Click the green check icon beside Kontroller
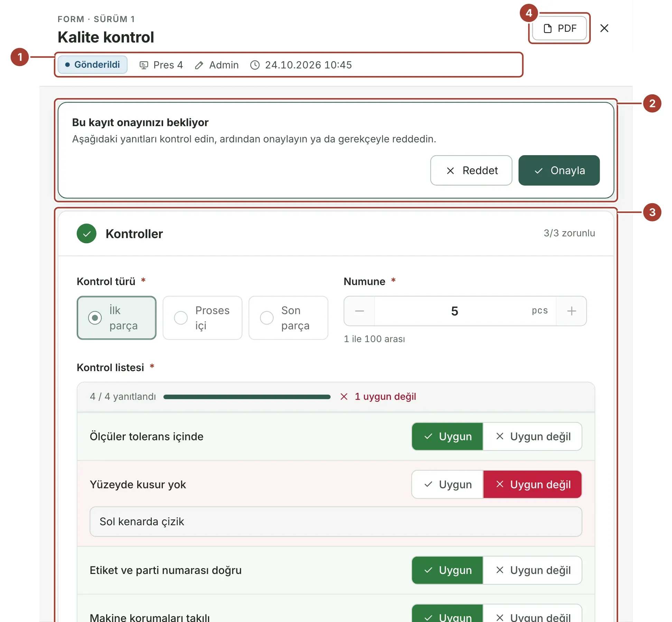 click(86, 234)
